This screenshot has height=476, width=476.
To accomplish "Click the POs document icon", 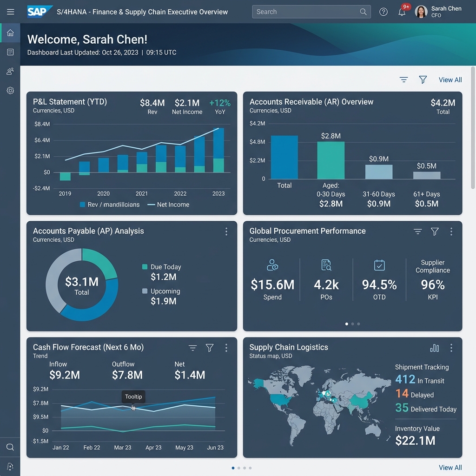I will click(x=326, y=265).
